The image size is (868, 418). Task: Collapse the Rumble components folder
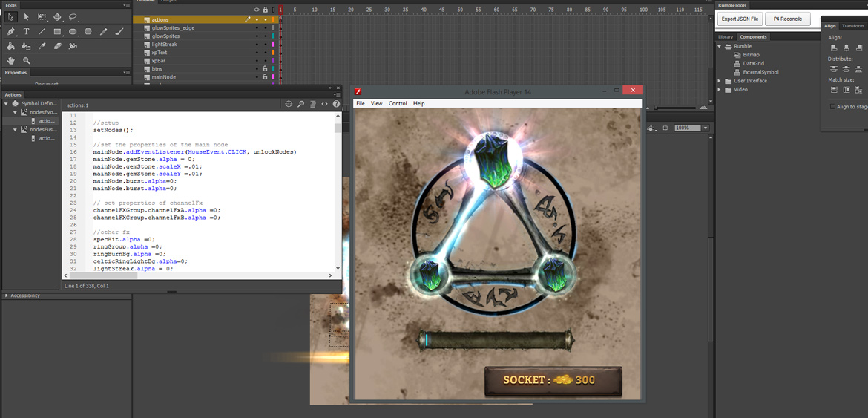(719, 46)
